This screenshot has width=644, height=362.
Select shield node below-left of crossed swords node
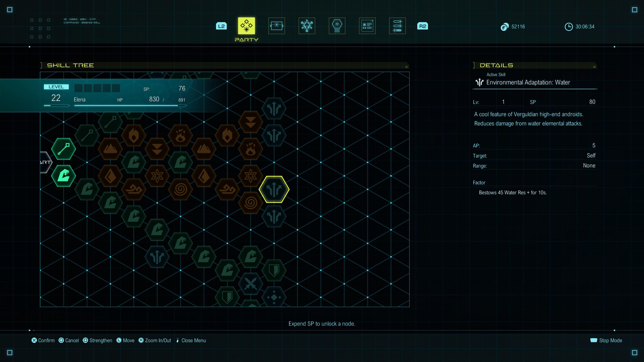click(227, 297)
